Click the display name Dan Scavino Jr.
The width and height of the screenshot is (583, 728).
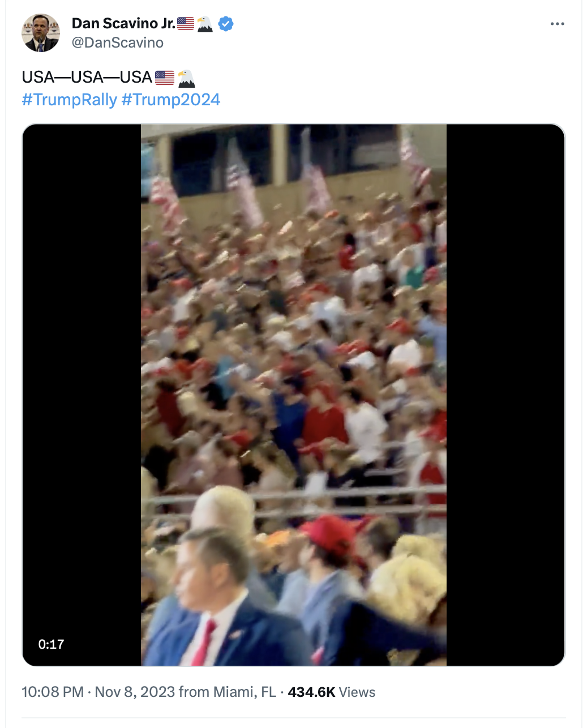pyautogui.click(x=123, y=23)
